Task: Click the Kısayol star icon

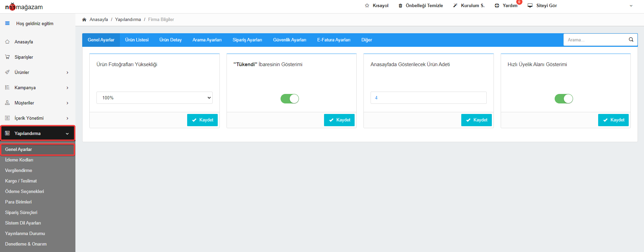Action: [x=367, y=5]
